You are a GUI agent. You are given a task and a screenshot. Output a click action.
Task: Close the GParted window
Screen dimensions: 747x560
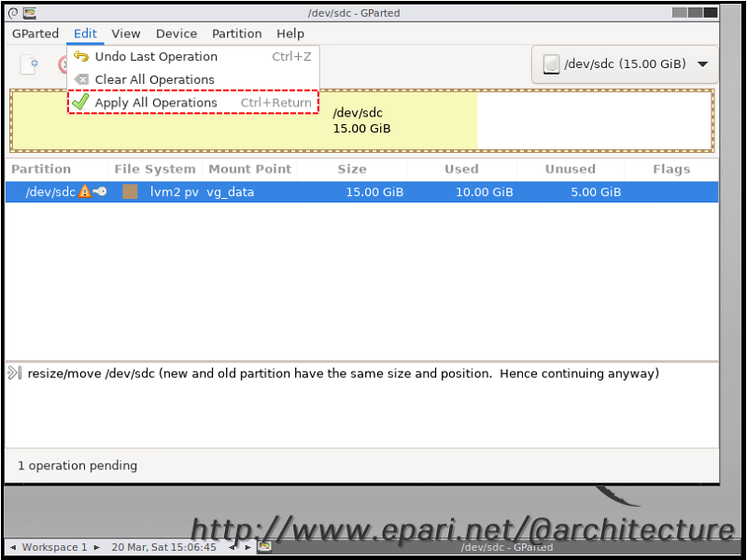tap(711, 12)
